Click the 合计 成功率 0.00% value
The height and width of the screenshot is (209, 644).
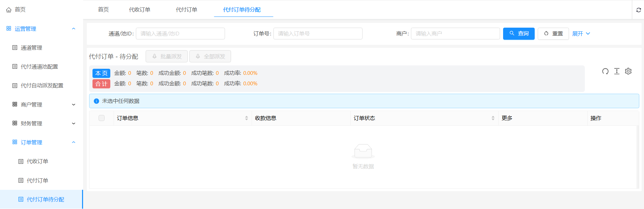point(250,84)
